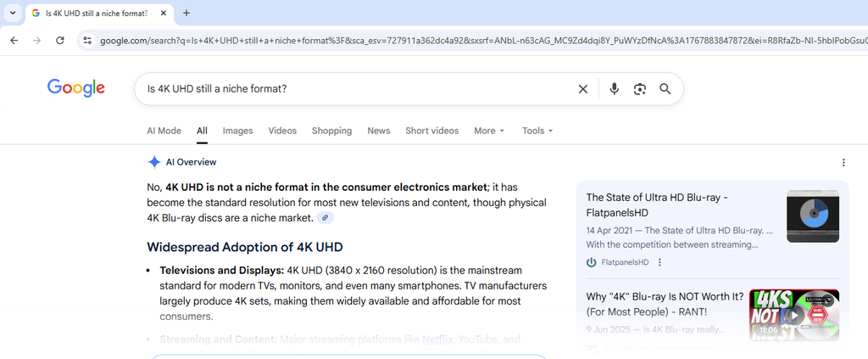This screenshot has width=868, height=359.
Task: Open the tab search dropdown arrow
Action: (x=13, y=13)
